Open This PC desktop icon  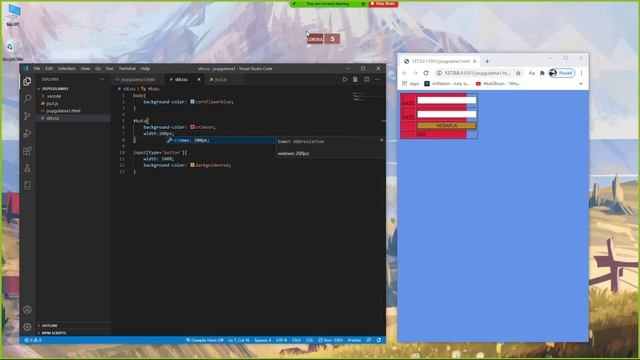click(13, 15)
